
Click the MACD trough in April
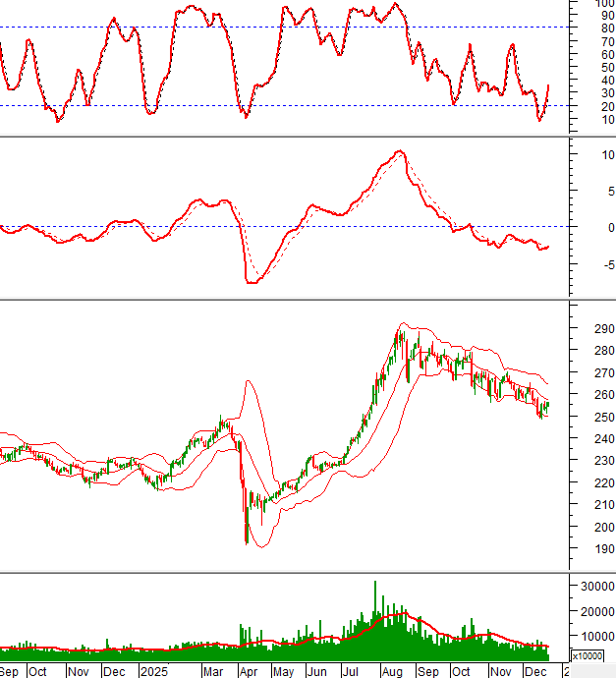click(x=252, y=282)
